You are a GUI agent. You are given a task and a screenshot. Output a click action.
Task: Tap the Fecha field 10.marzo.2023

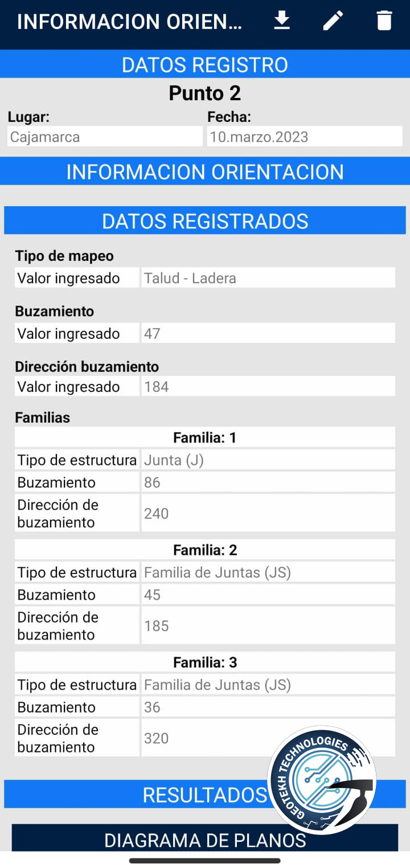point(305,137)
